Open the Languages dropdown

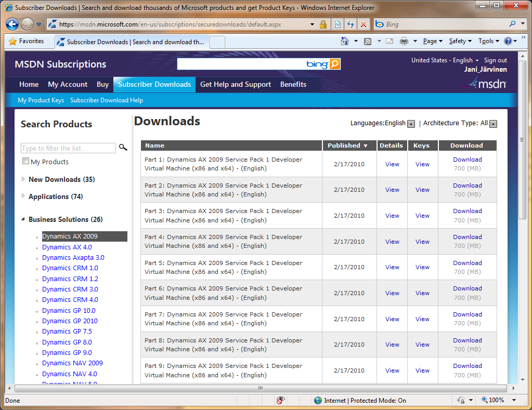[x=411, y=124]
